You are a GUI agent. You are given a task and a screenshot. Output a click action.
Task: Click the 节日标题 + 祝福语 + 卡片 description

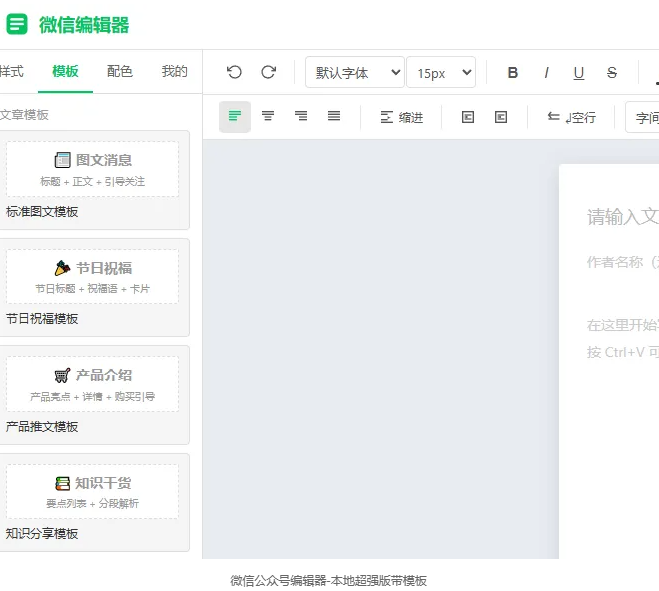tap(92, 288)
